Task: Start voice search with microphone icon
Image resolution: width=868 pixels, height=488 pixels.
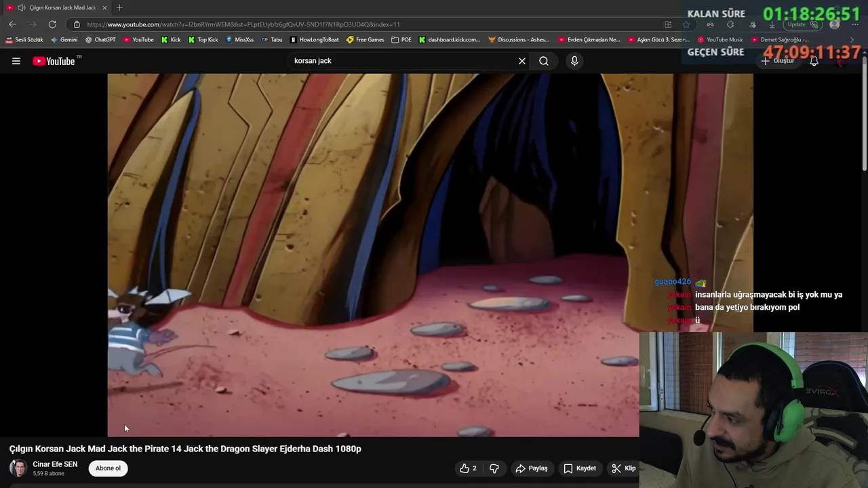Action: click(574, 61)
